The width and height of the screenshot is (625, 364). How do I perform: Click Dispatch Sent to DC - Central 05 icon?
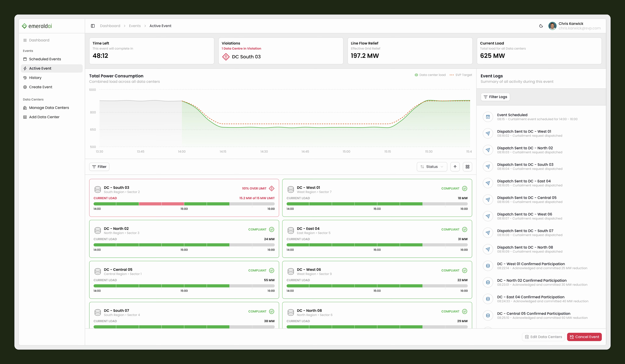click(x=488, y=200)
